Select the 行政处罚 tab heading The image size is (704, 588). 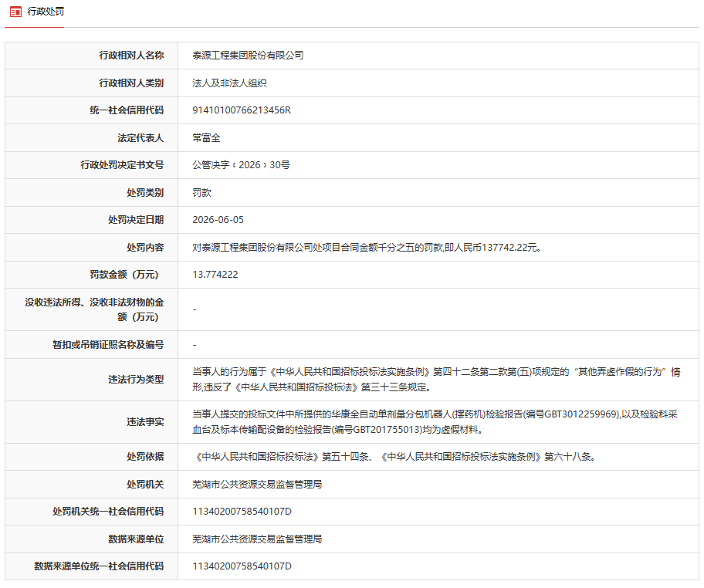46,12
